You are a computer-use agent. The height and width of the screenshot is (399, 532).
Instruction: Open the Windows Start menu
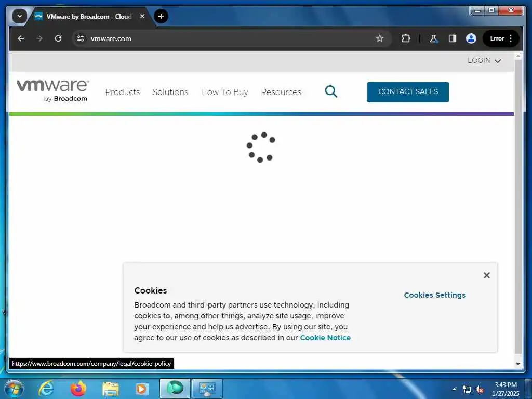pos(14,389)
